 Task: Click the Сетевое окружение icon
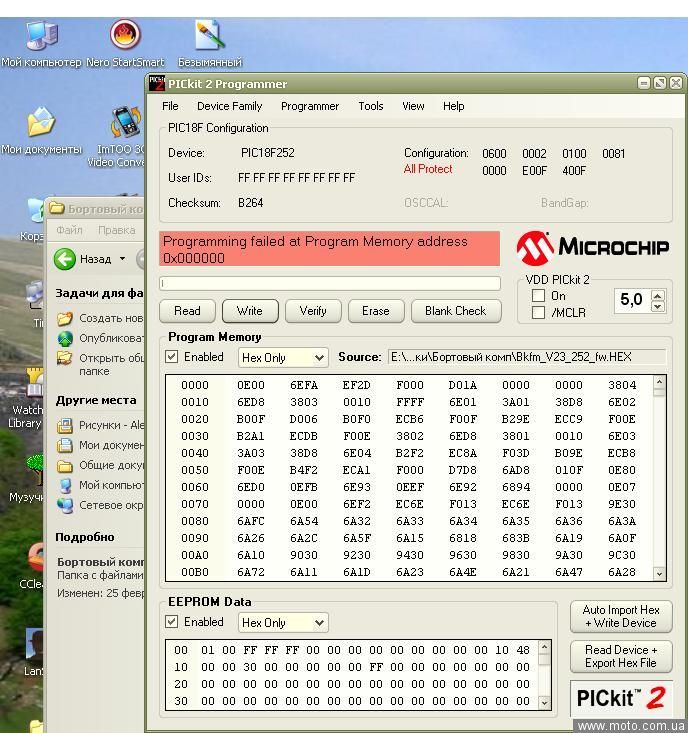click(65, 505)
